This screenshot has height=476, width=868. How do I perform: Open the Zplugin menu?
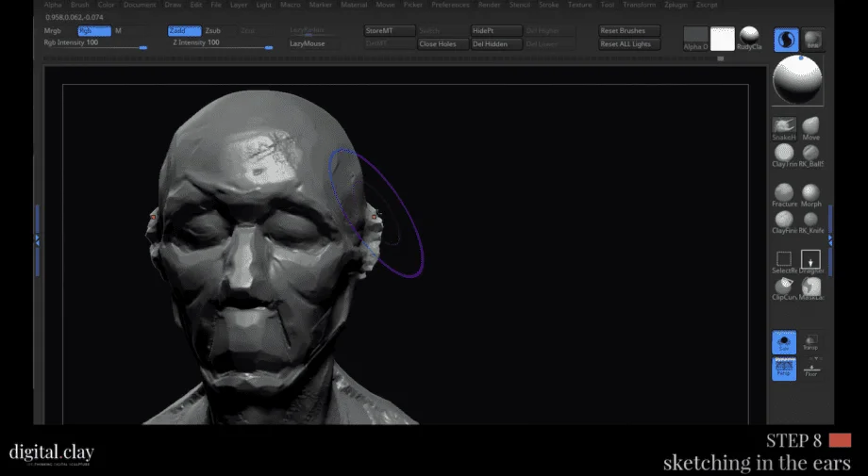[676, 5]
